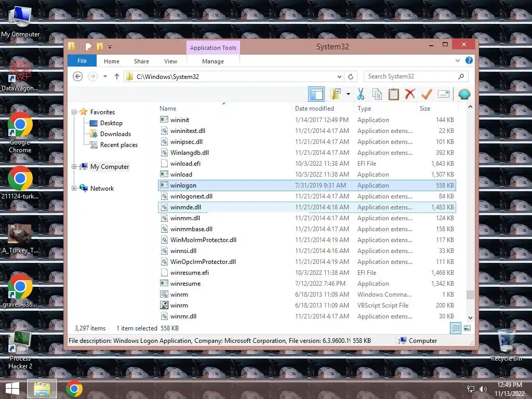Screen dimensions: 532x399
Task: Open the shell settings toolbar icon
Action: tap(464, 94)
